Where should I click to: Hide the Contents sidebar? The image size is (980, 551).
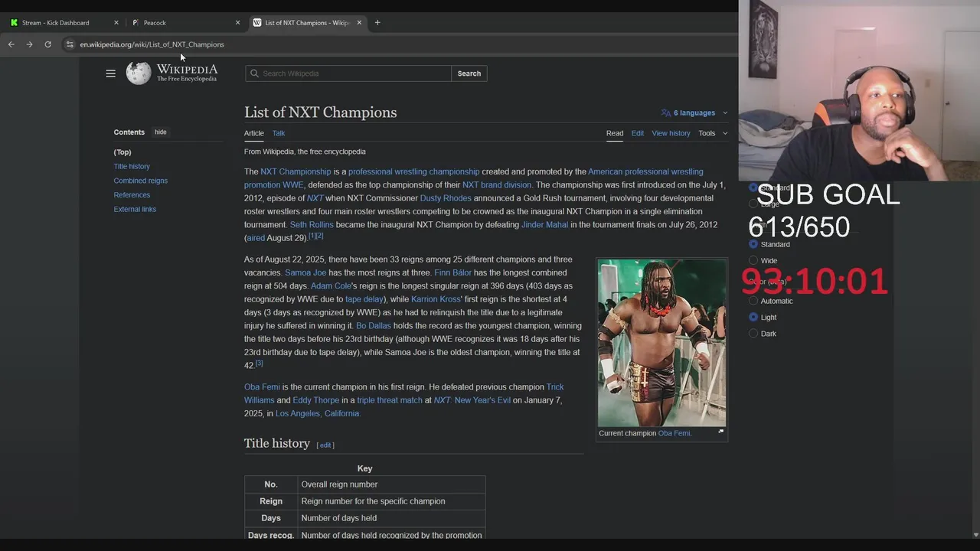[x=160, y=132]
